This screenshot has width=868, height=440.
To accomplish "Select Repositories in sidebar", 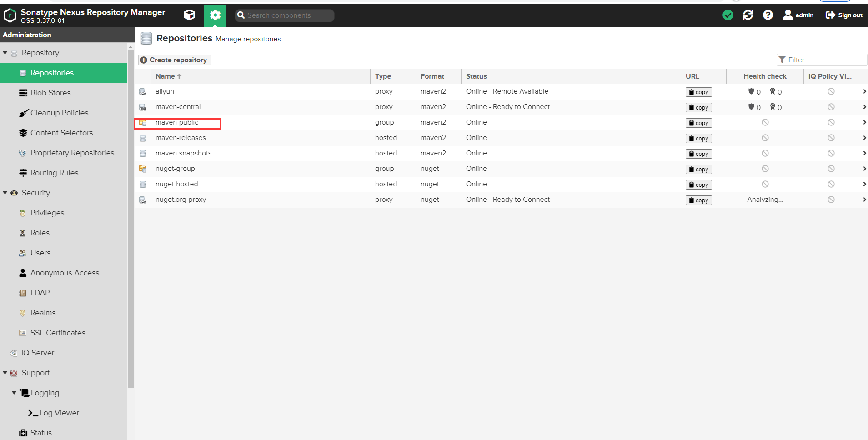I will point(63,73).
